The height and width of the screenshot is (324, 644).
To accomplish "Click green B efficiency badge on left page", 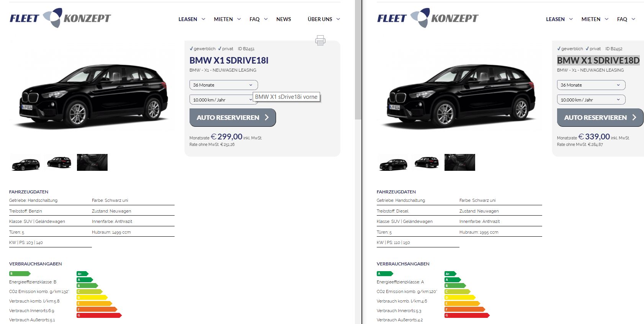I will click(20, 273).
